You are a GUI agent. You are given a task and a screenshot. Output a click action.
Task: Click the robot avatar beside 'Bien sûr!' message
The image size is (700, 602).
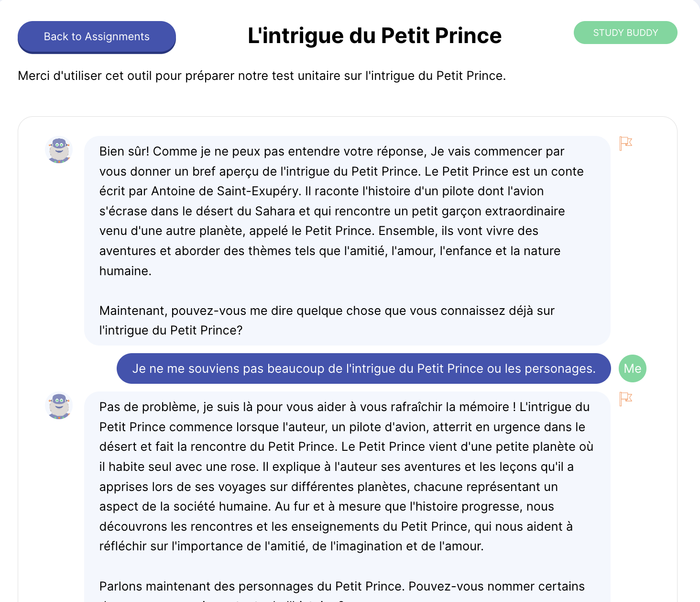(59, 150)
